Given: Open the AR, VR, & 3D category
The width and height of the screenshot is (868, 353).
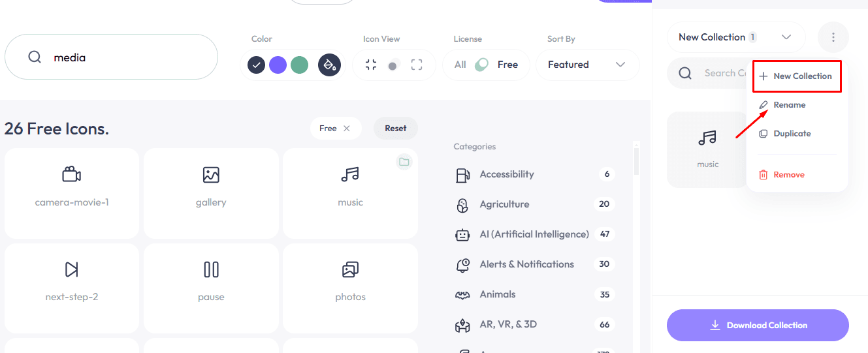Looking at the screenshot, I should point(534,324).
